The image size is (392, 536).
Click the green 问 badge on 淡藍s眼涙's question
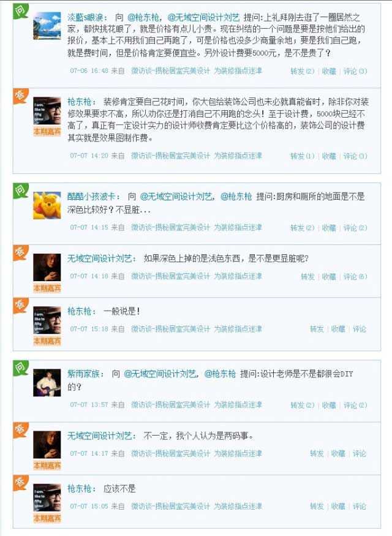click(x=20, y=10)
